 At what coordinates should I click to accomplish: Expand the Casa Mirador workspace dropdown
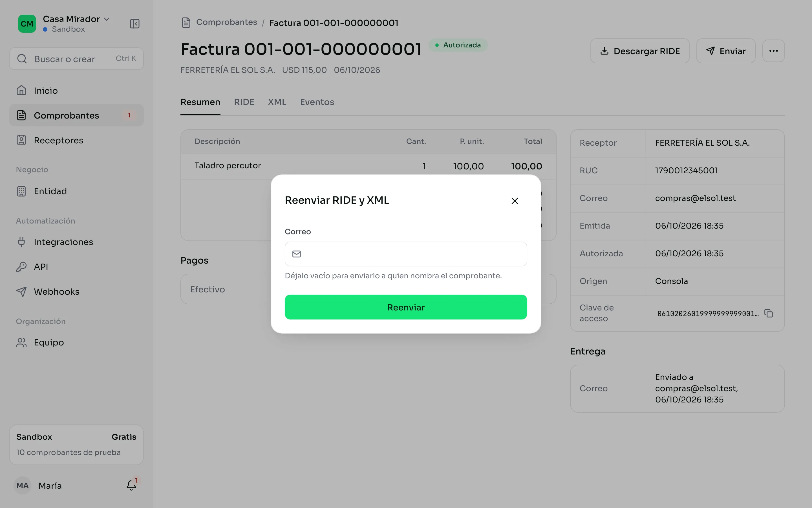[107, 19]
